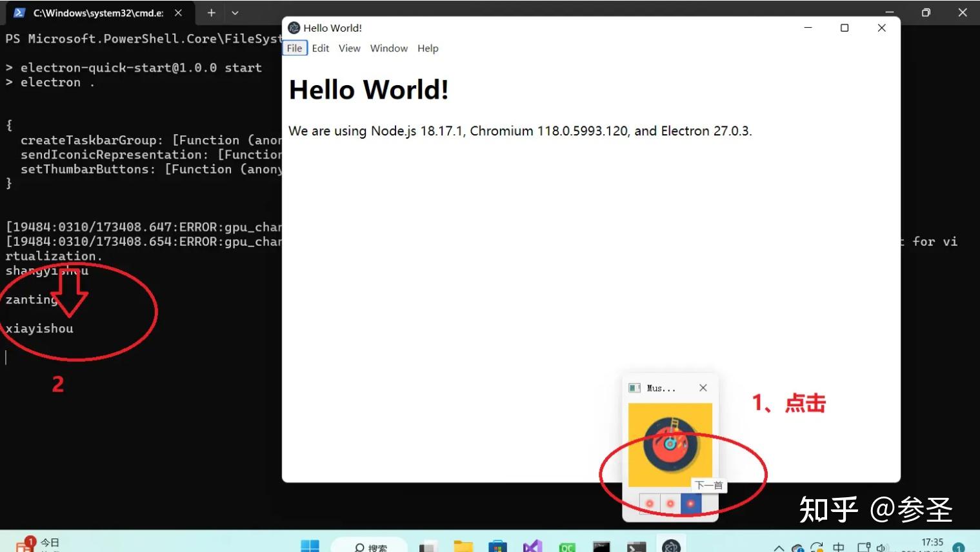Screen dimensions: 980x552
Task: Open the Window menu
Action: pyautogui.click(x=388, y=48)
